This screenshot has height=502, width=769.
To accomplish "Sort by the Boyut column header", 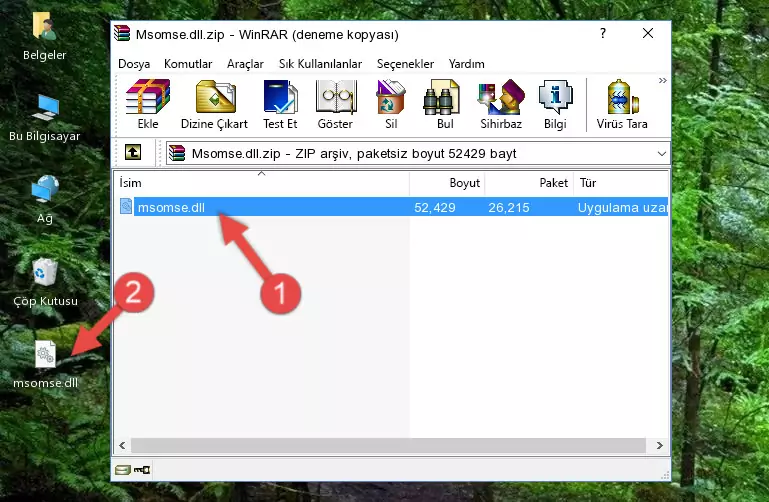I will [x=447, y=183].
